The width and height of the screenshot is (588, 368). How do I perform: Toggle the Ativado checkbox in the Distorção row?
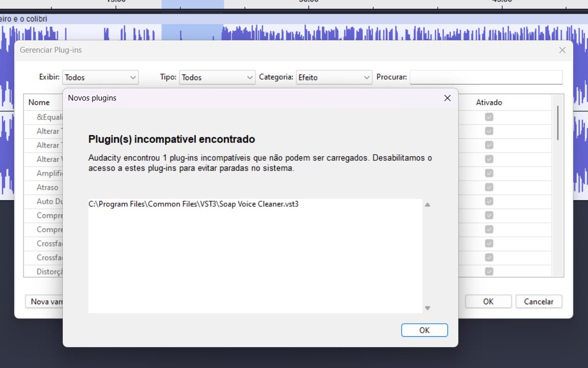pos(489,272)
